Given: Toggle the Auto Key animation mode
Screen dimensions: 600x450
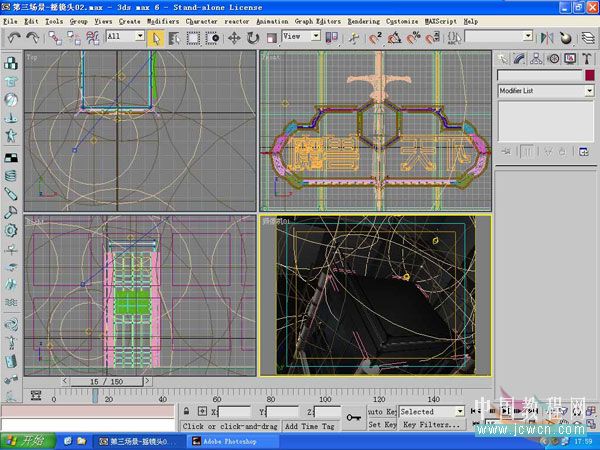Looking at the screenshot, I should (x=382, y=411).
